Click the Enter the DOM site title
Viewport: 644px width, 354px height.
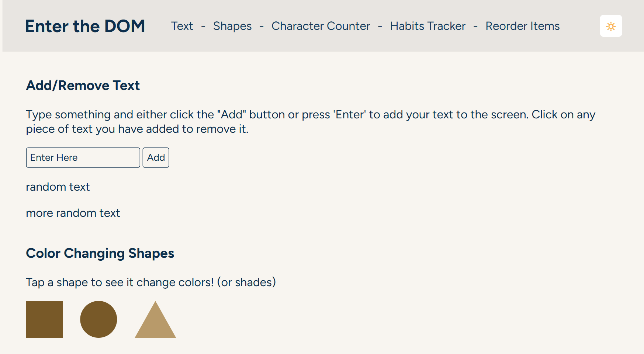click(85, 26)
